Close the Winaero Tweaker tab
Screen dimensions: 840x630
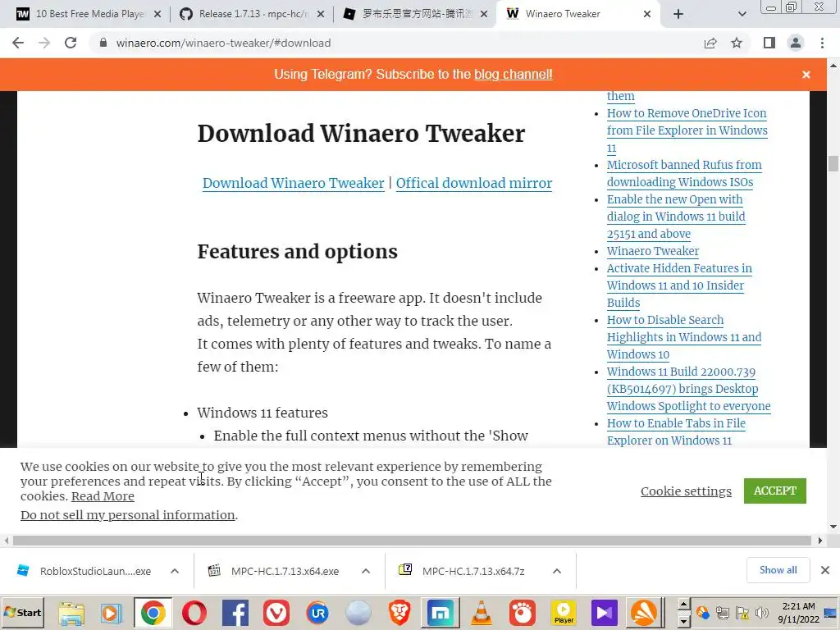647,14
